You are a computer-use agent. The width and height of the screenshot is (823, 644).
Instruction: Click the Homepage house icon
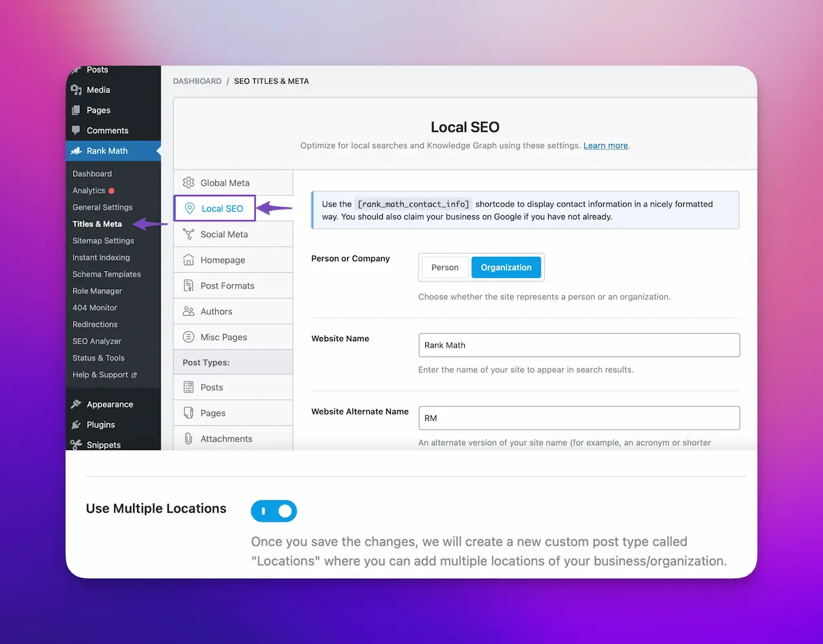189,260
